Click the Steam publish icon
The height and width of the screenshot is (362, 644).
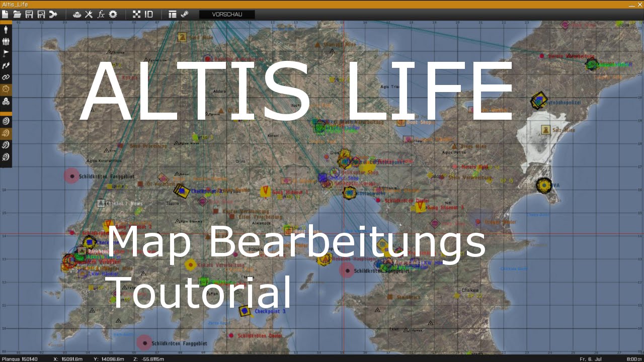coord(185,14)
